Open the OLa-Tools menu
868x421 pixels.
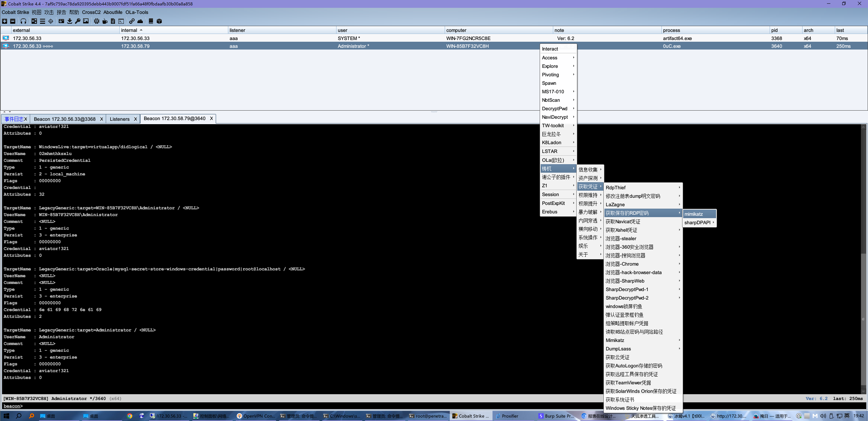[137, 12]
